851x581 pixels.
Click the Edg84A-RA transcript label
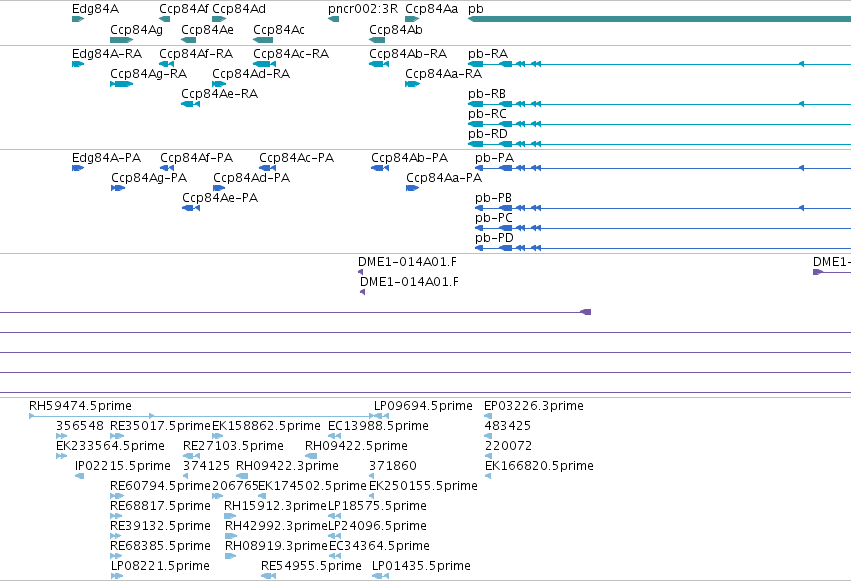[107, 54]
